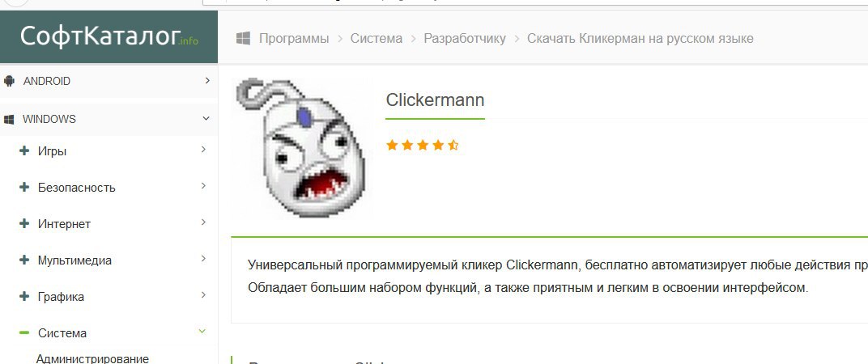This screenshot has height=364, width=868.
Task: Expand the Графика category arrow
Action: point(203,295)
